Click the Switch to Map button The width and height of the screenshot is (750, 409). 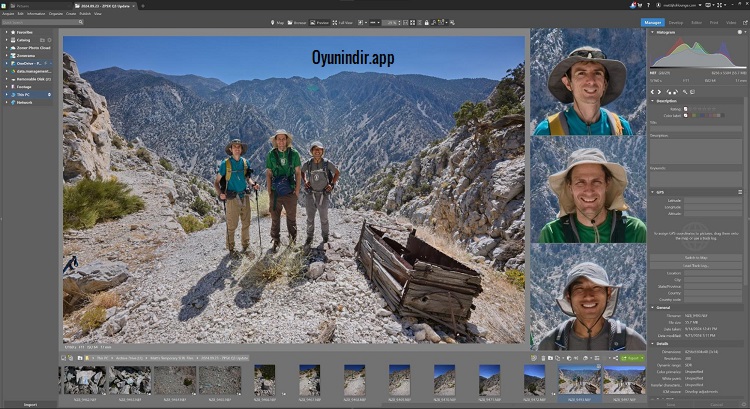click(696, 257)
